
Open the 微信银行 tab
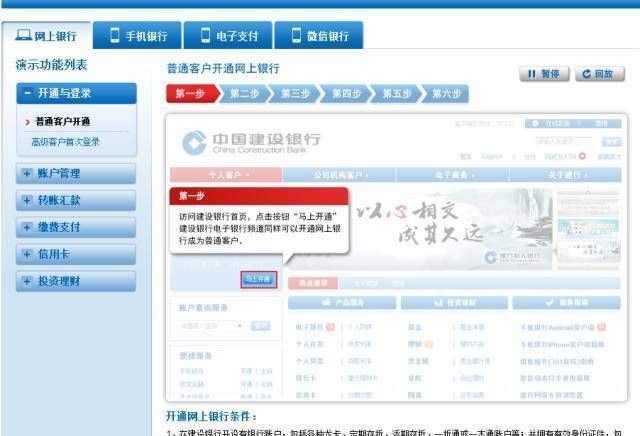pyautogui.click(x=319, y=36)
